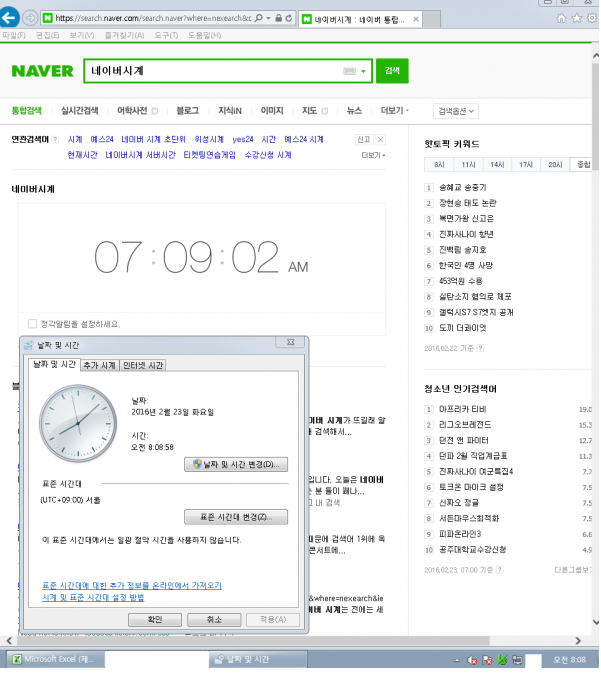Click 확인 in the date and time dialog
This screenshot has width=601, height=677.
(x=155, y=620)
